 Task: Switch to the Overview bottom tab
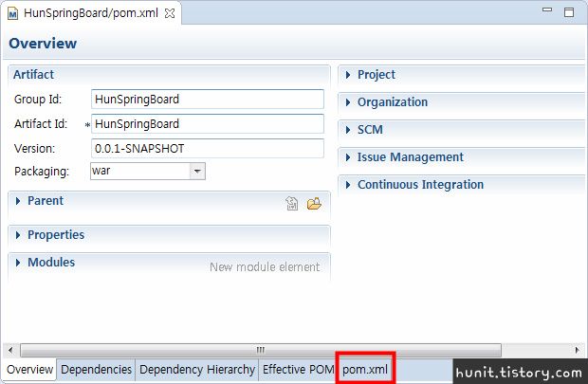[29, 370]
